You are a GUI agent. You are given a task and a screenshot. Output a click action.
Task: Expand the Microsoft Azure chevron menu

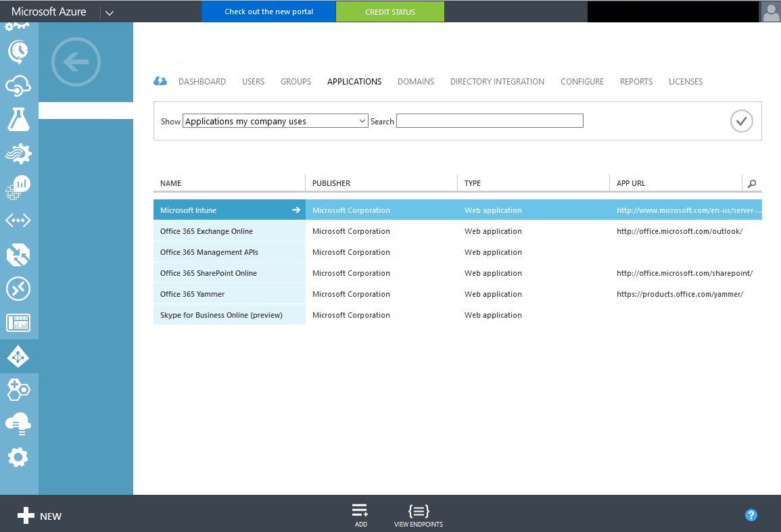110,12
